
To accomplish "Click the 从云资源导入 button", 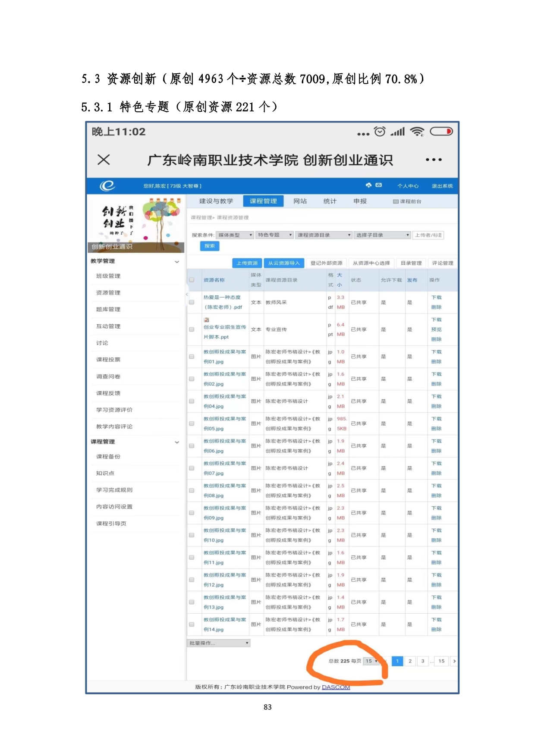I will tap(284, 263).
